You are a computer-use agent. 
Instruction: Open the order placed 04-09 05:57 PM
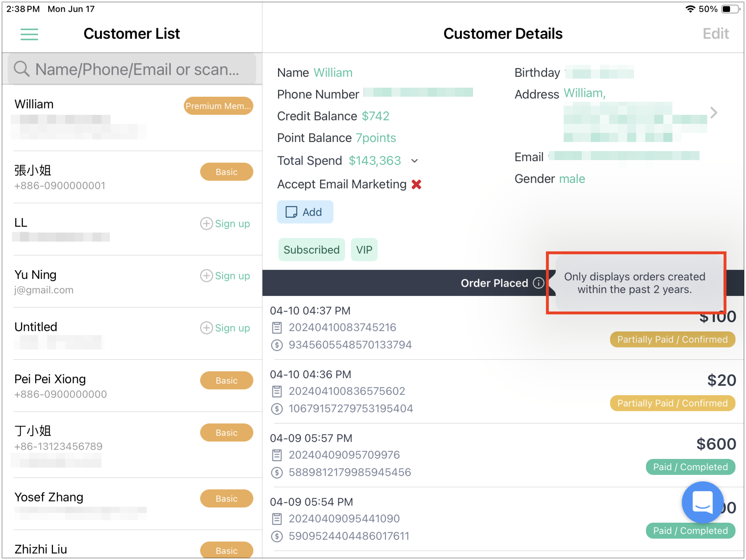point(503,455)
